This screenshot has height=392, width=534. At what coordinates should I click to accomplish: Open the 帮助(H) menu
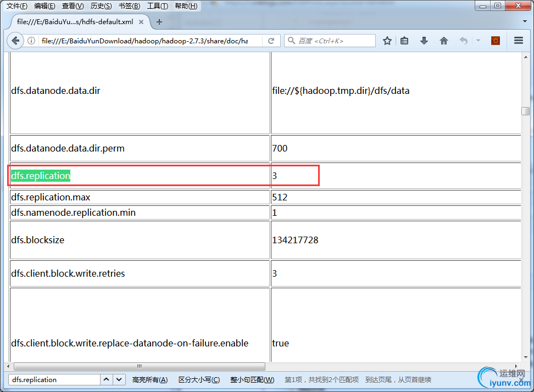click(x=186, y=6)
